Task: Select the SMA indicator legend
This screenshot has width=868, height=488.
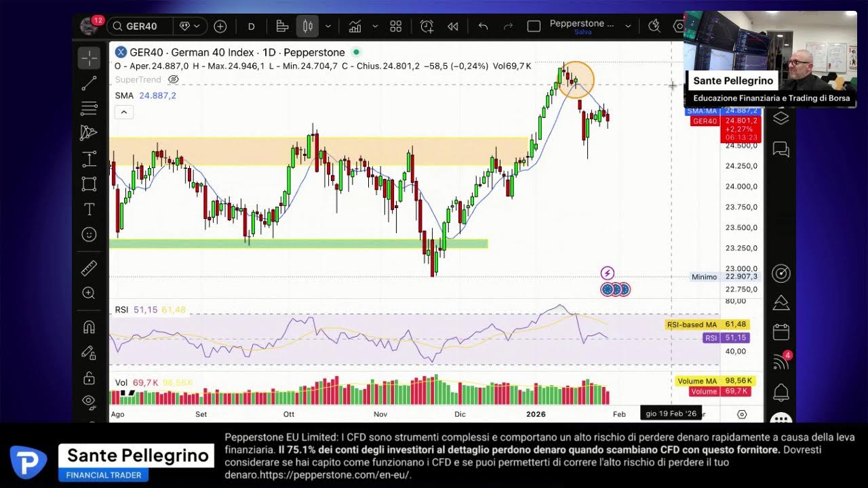Action: click(x=124, y=96)
